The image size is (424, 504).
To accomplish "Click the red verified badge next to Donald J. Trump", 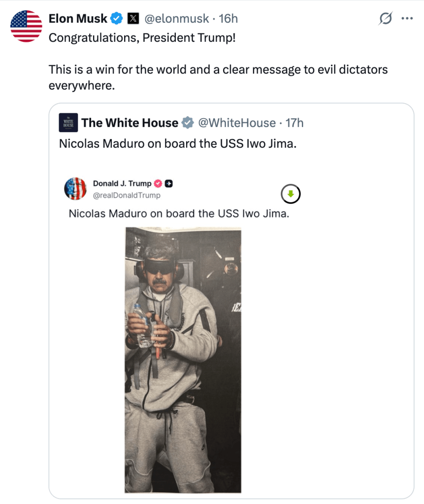I will pyautogui.click(x=159, y=183).
